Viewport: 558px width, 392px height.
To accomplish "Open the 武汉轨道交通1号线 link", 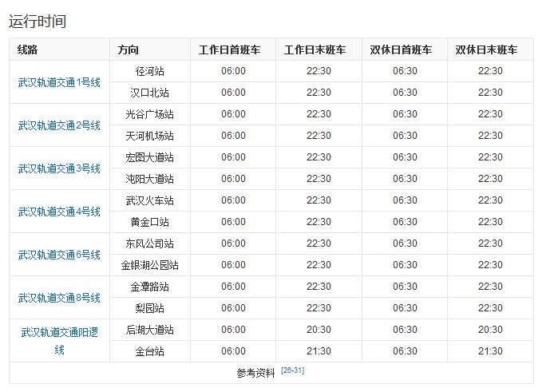I will pyautogui.click(x=59, y=82).
